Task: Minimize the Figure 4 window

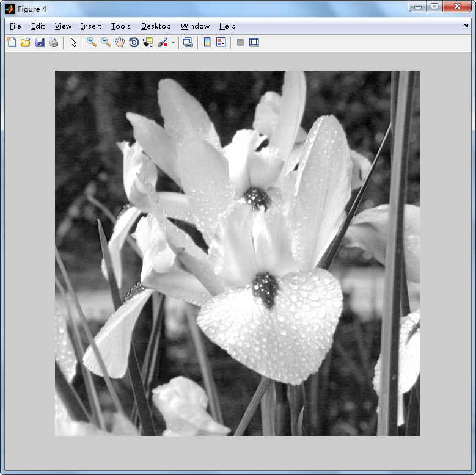Action: pyautogui.click(x=418, y=7)
